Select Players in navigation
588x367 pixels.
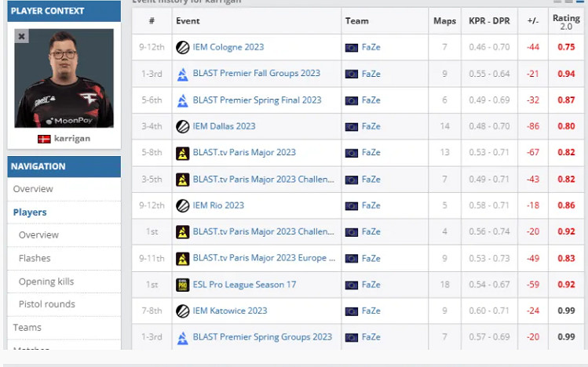click(x=30, y=212)
